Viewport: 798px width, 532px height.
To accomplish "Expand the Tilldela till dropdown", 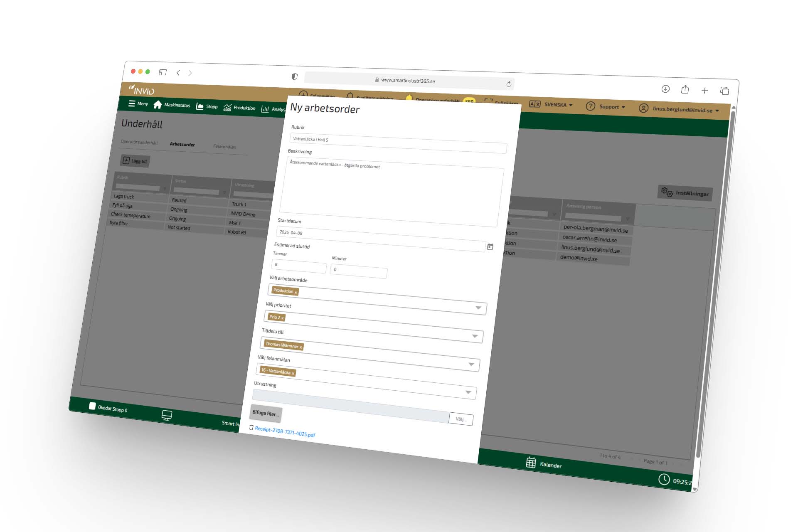I will click(471, 364).
